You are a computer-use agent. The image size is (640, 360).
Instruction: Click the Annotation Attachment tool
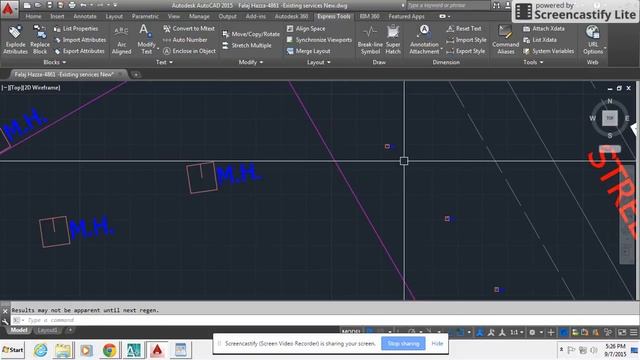(424, 39)
